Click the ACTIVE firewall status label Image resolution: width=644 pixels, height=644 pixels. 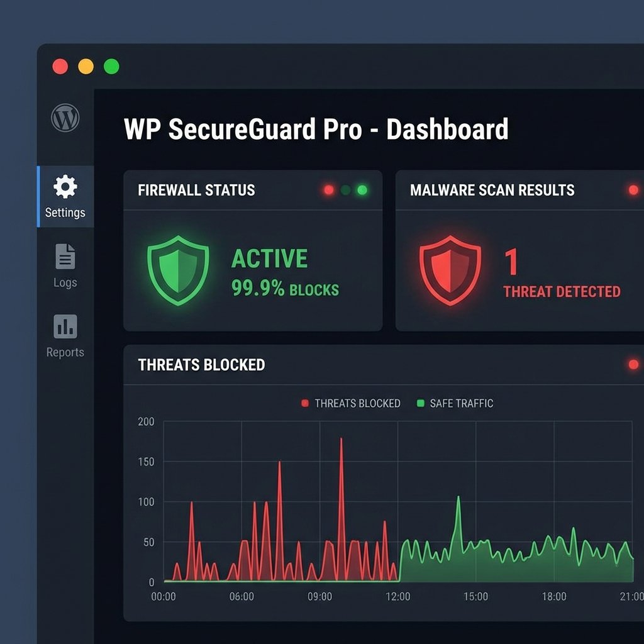pyautogui.click(x=270, y=258)
